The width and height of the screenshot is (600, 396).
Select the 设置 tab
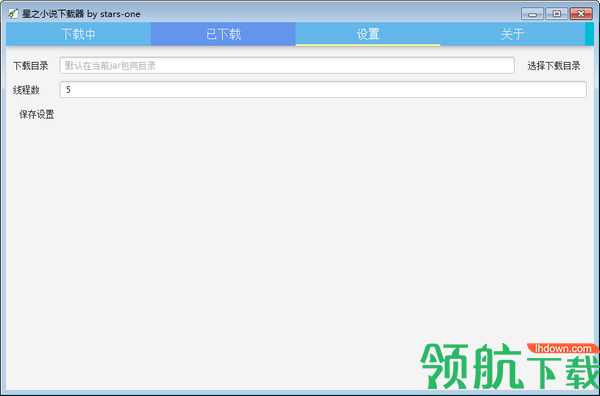pos(368,34)
